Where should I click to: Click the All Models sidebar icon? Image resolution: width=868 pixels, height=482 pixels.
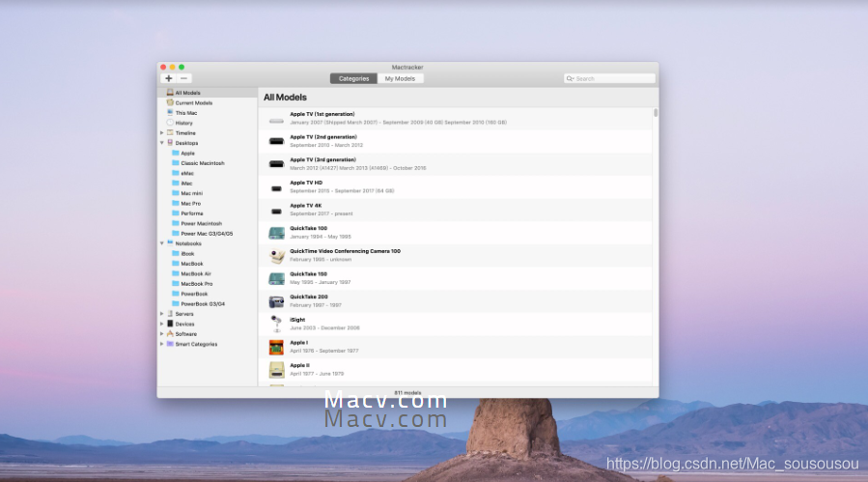click(x=170, y=93)
